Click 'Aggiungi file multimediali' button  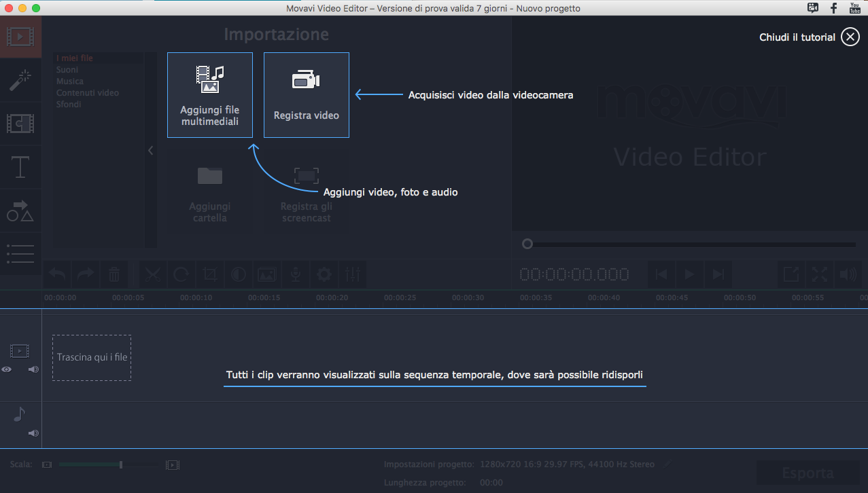[x=210, y=95]
